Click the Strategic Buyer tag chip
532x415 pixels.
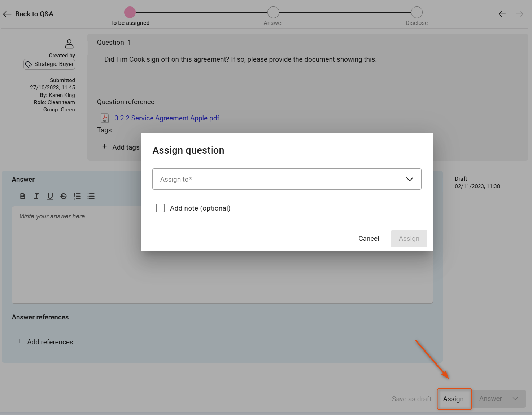click(x=49, y=64)
